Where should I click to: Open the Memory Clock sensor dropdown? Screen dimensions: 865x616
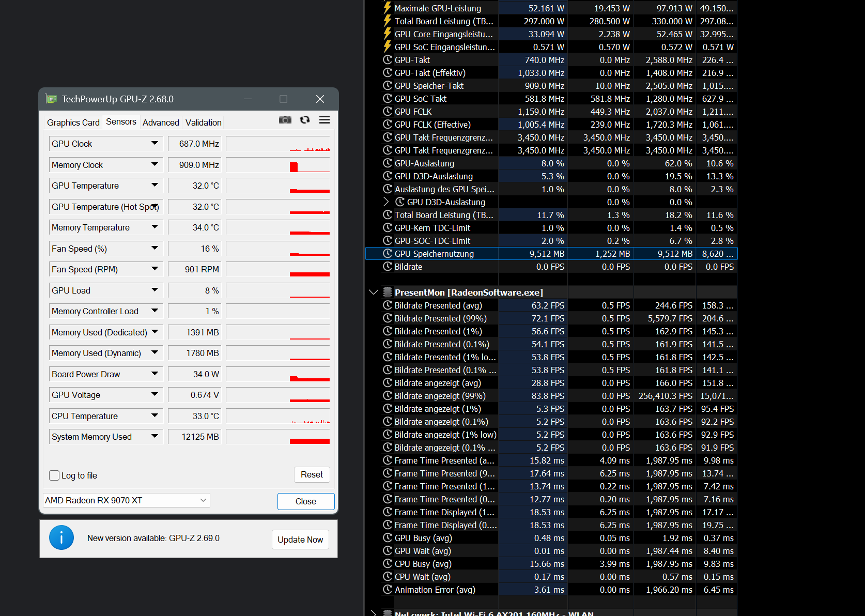pyautogui.click(x=155, y=164)
